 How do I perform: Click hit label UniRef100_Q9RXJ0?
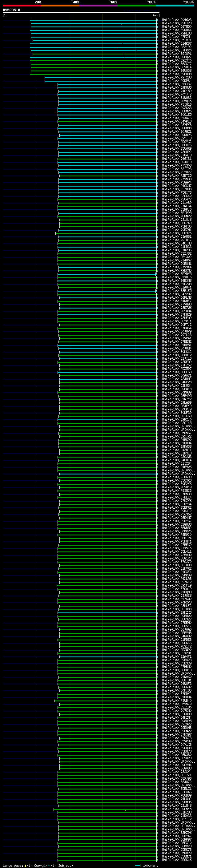[x=177, y=419]
